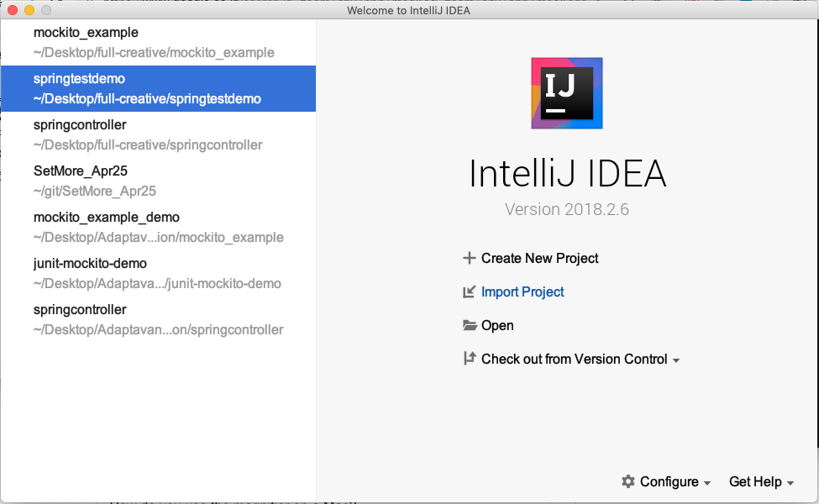Click the Open action text
The height and width of the screenshot is (504, 819).
tap(495, 325)
